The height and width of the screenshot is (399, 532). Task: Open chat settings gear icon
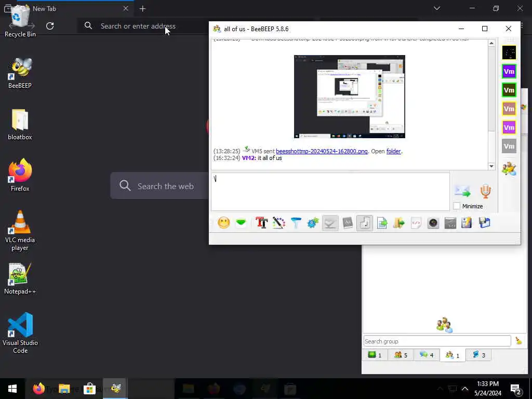[313, 223]
